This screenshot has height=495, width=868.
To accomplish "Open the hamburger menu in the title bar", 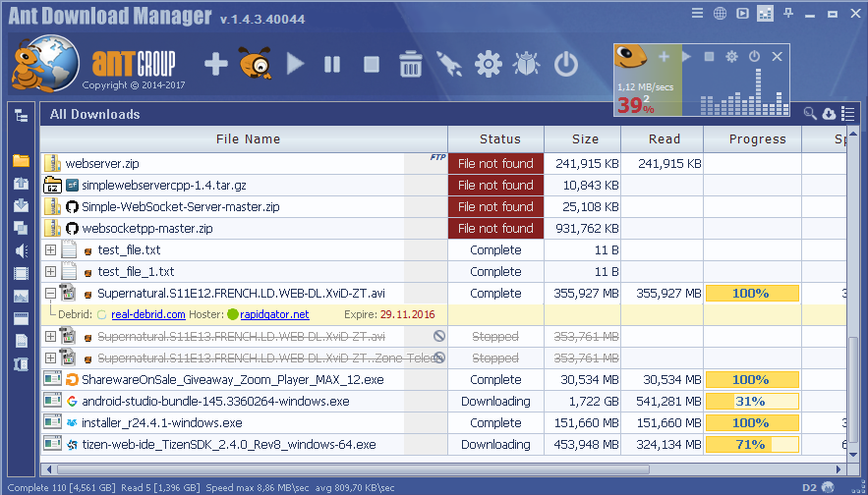I will pyautogui.click(x=698, y=13).
